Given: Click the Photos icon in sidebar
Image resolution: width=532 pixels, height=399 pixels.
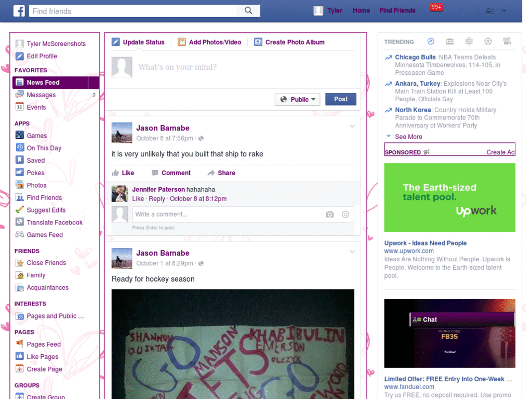Looking at the screenshot, I should (20, 185).
